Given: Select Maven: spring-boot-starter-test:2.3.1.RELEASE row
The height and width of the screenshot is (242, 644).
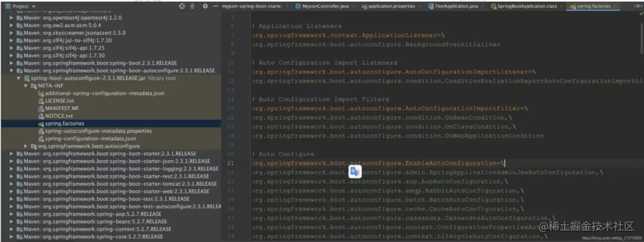Looking at the screenshot, I should tap(111, 176).
